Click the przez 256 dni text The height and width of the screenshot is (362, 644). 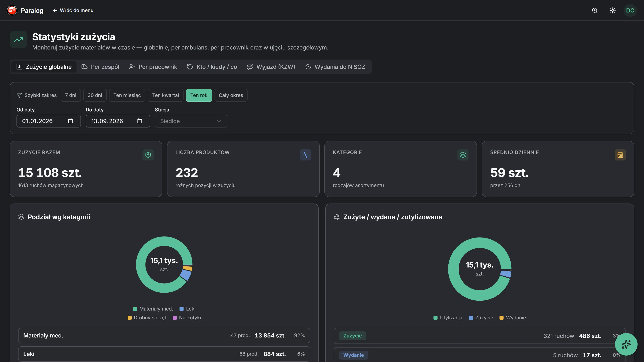tap(506, 185)
